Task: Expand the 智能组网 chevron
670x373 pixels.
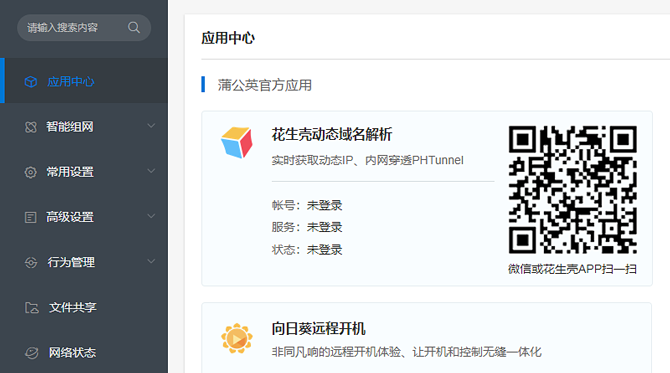Action: [151, 126]
